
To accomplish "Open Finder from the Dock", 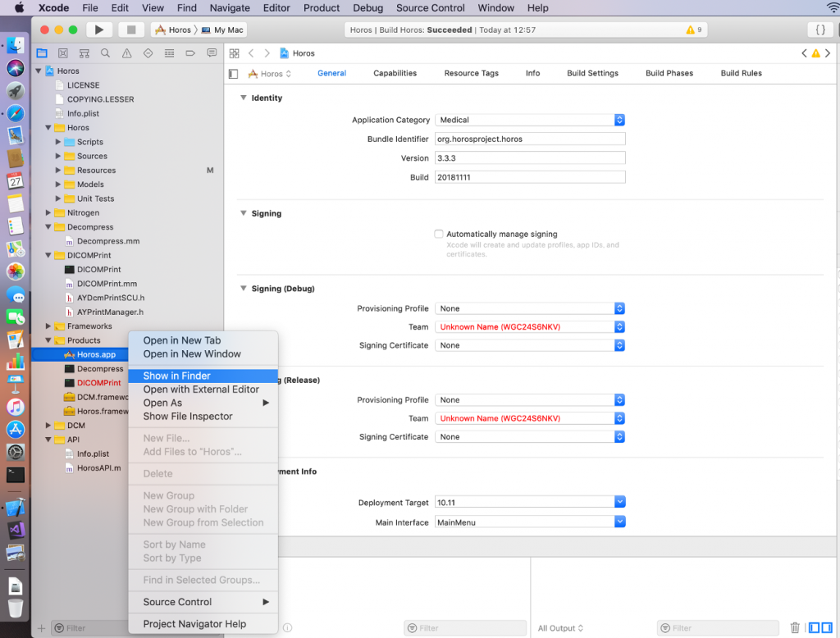I will (x=16, y=45).
